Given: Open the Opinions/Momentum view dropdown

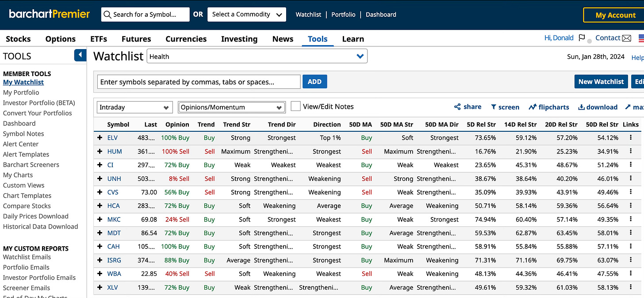Looking at the screenshot, I should (231, 107).
